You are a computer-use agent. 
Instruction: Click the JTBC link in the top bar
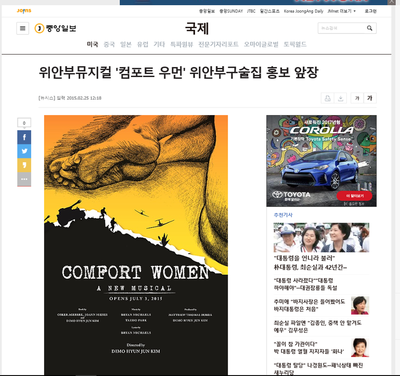(x=251, y=11)
